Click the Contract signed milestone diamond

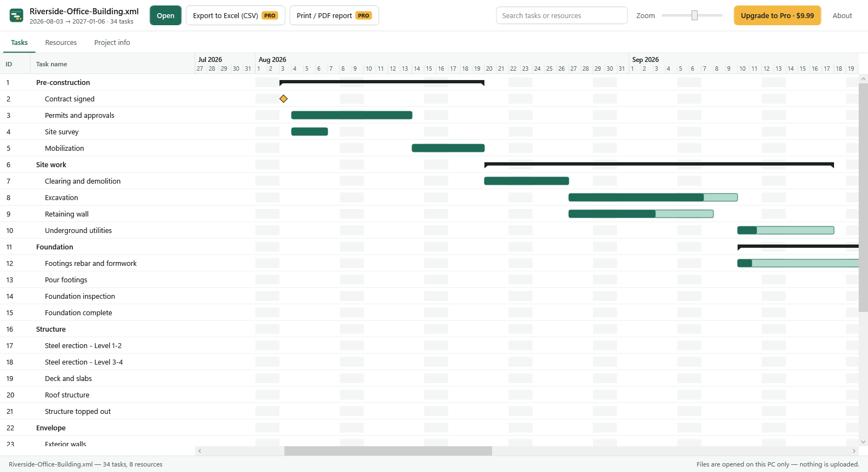[x=283, y=99]
